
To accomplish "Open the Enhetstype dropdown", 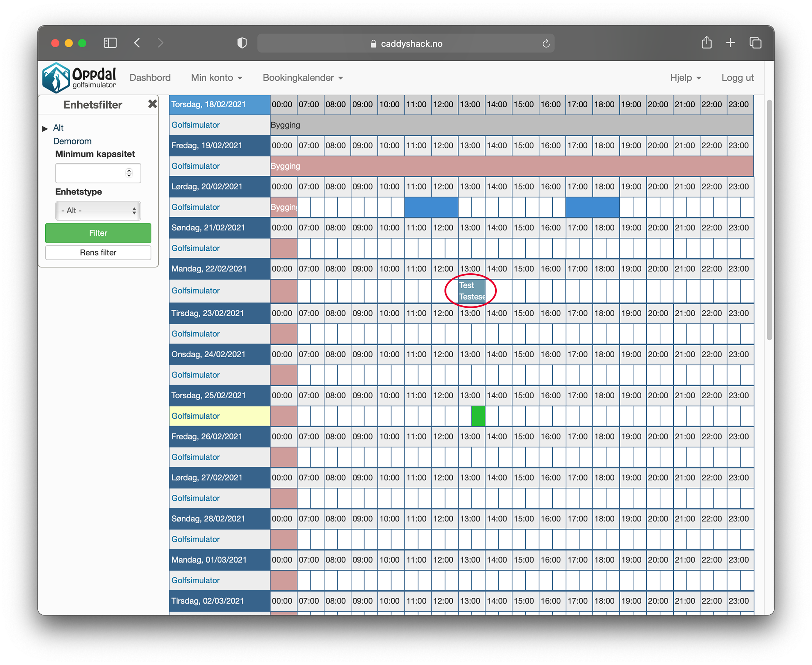I will point(98,211).
